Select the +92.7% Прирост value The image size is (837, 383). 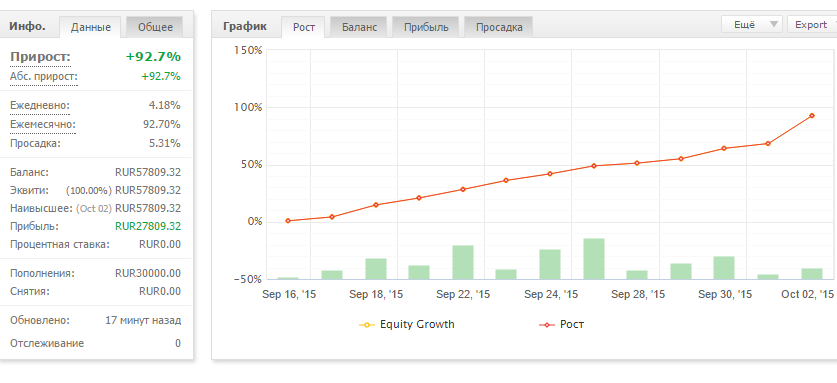(153, 57)
